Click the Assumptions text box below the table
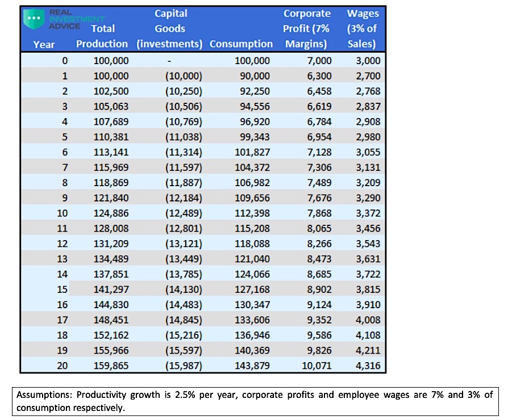The height and width of the screenshot is (420, 508). tap(255, 401)
